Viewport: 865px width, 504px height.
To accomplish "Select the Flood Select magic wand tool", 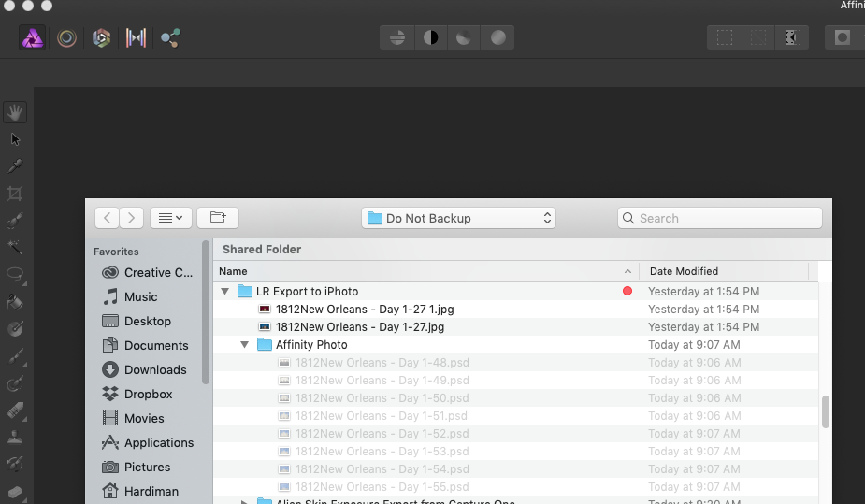I will [15, 248].
